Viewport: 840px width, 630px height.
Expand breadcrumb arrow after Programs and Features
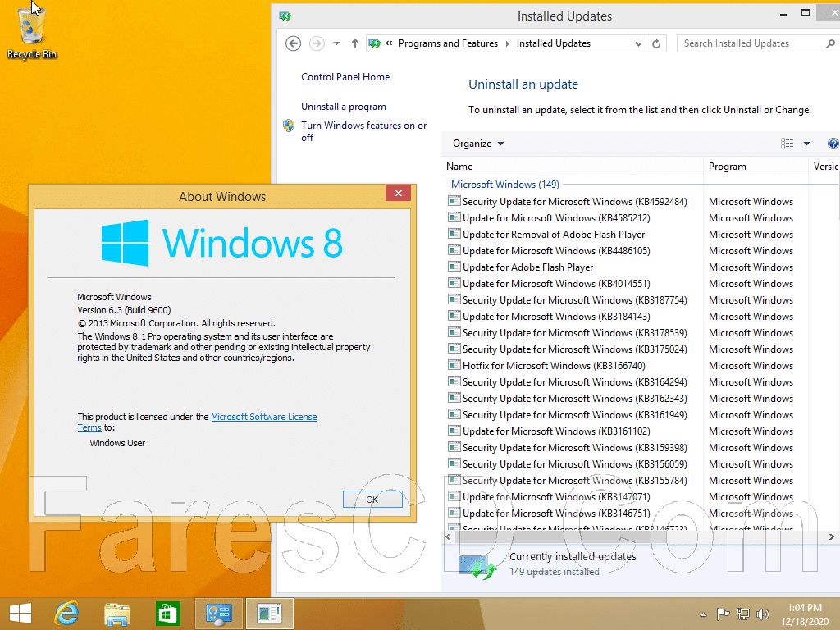coord(507,43)
